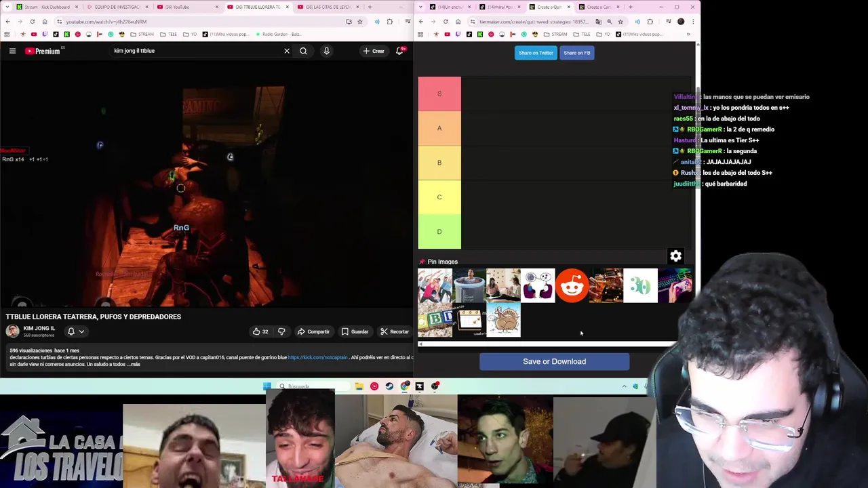Like the video with thumbs up
The image size is (868, 488).
pyautogui.click(x=260, y=331)
